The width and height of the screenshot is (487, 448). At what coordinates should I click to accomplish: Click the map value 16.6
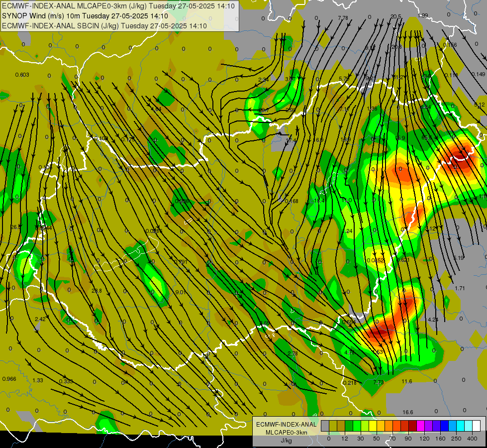[x=408, y=412]
